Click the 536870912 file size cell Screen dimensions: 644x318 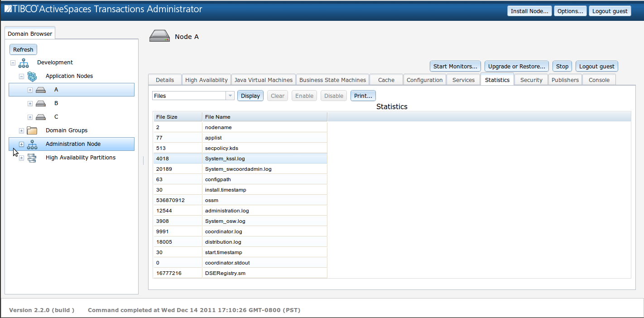[178, 200]
